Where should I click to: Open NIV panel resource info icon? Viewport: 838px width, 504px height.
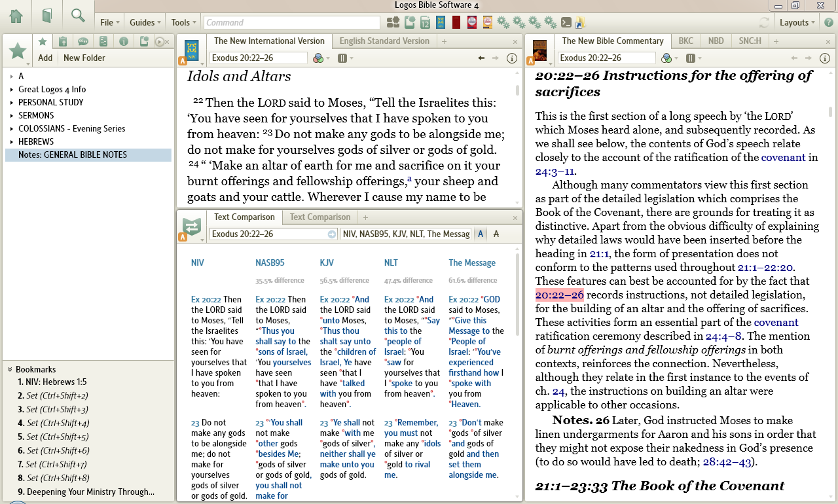512,58
